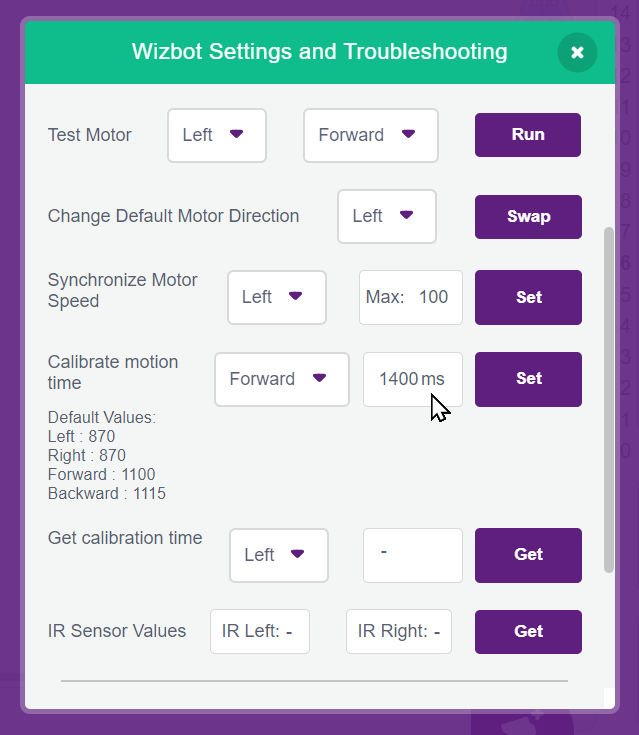Click the calibration time result field
Screen dimensions: 639x735
[x=412, y=555]
